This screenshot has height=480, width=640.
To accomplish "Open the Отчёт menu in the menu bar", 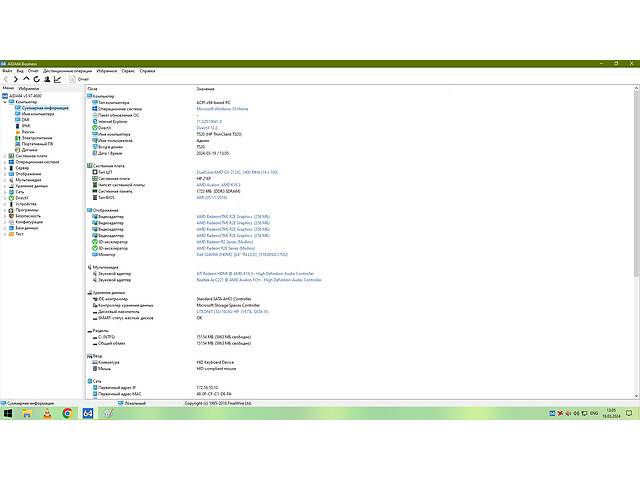I will 33,71.
